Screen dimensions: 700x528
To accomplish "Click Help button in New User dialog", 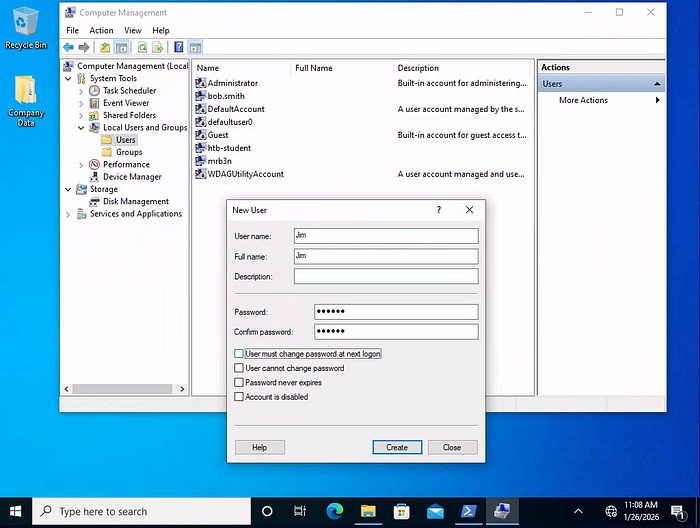I will coord(259,447).
